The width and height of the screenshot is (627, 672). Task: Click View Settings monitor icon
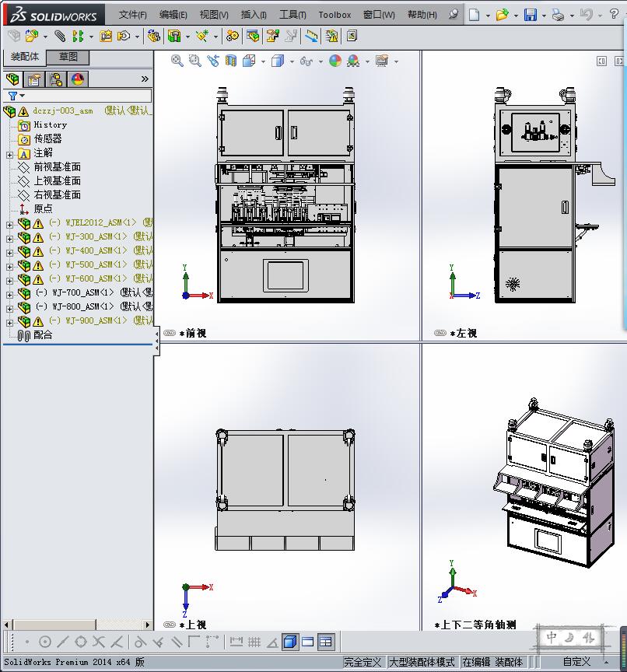382,61
